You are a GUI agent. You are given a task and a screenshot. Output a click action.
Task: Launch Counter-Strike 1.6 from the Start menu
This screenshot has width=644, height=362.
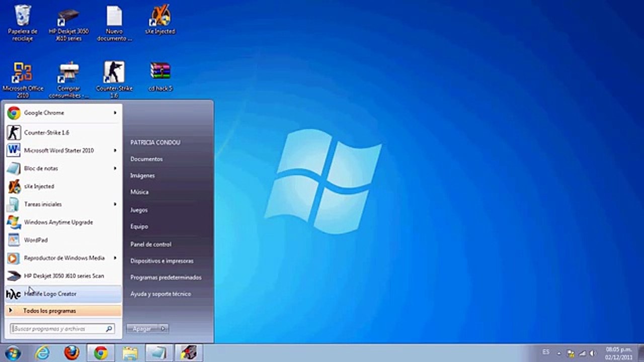[63, 133]
